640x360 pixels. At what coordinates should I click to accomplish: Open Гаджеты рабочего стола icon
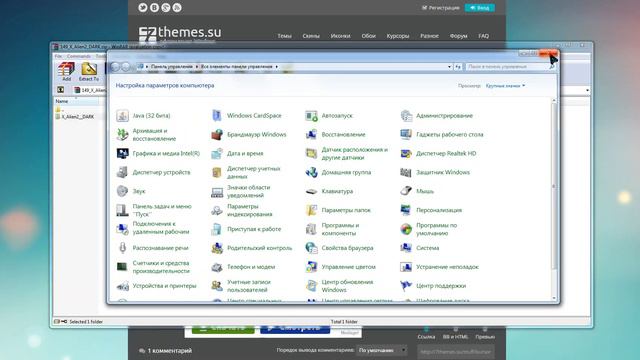click(x=406, y=135)
